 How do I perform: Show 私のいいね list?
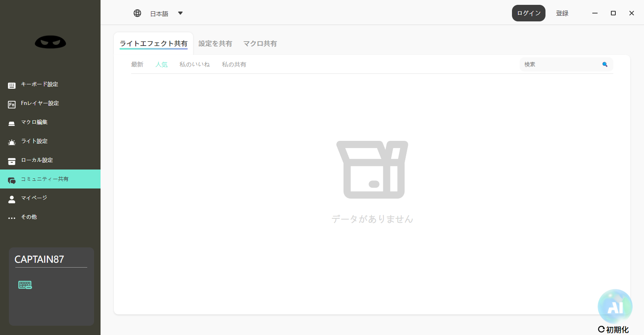tap(195, 65)
